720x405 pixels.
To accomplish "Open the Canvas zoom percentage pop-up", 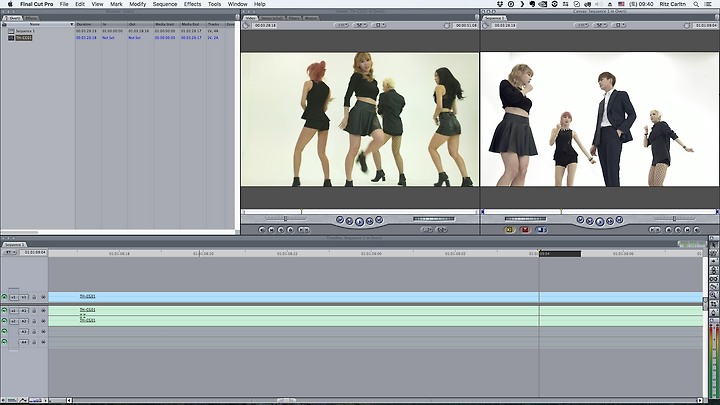I will click(582, 25).
